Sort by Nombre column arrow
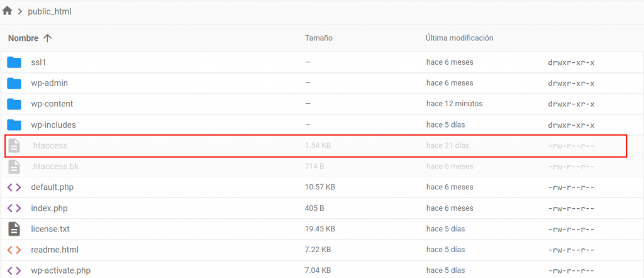644x278 pixels. point(47,38)
